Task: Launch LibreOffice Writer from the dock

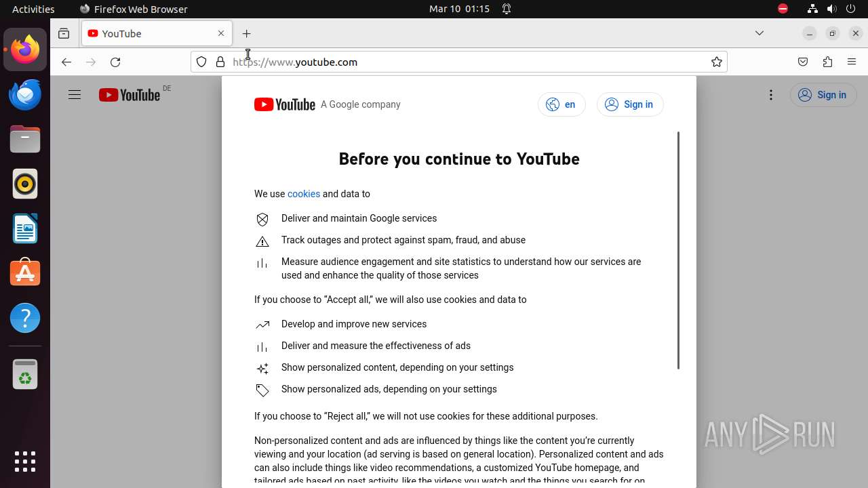Action: pos(25,228)
